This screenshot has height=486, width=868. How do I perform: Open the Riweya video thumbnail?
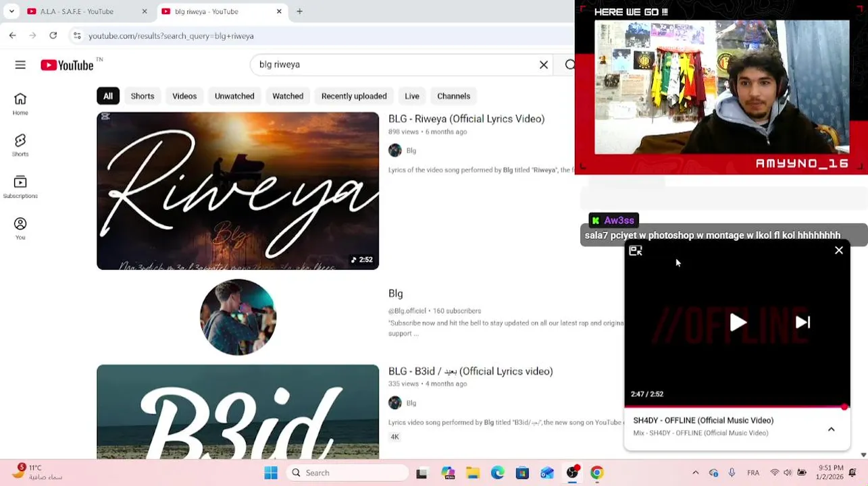pos(238,191)
